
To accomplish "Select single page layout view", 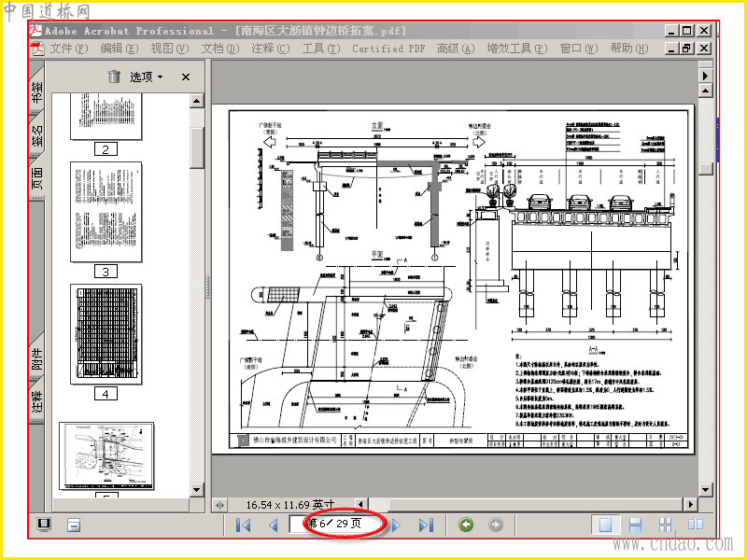I will click(605, 525).
